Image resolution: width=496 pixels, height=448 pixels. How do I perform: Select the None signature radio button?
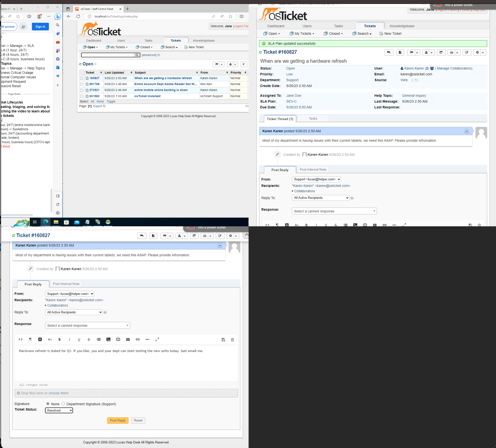(48, 404)
